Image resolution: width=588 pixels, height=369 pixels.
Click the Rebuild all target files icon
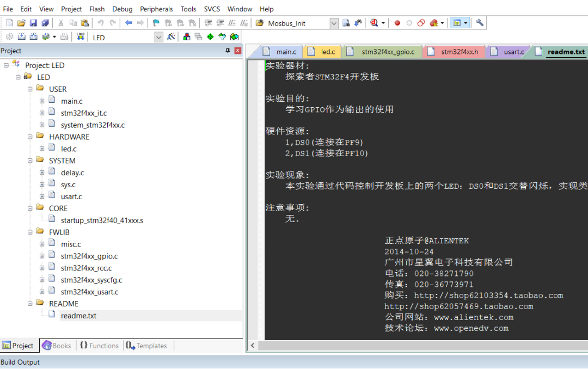click(x=33, y=37)
